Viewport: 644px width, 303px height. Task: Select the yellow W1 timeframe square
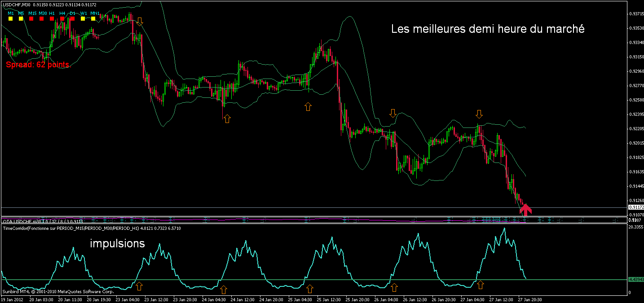(x=83, y=19)
